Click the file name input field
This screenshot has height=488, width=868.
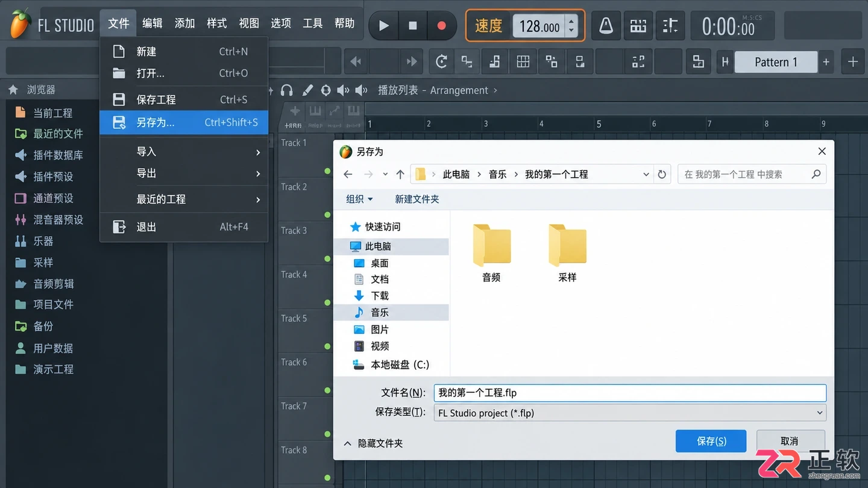pyautogui.click(x=630, y=393)
